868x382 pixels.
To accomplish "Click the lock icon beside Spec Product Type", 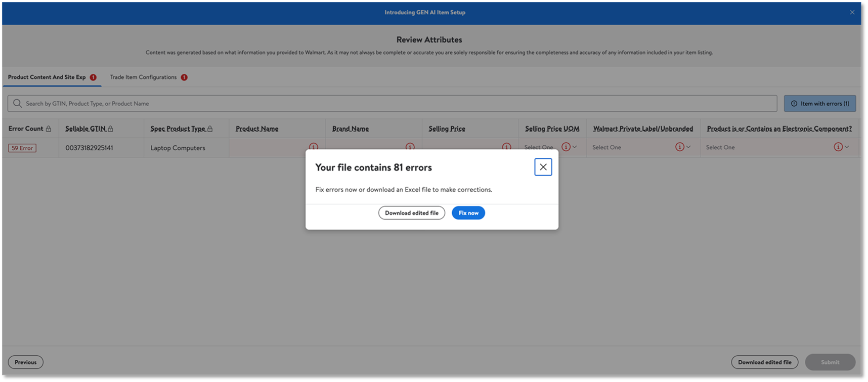I will coord(210,129).
